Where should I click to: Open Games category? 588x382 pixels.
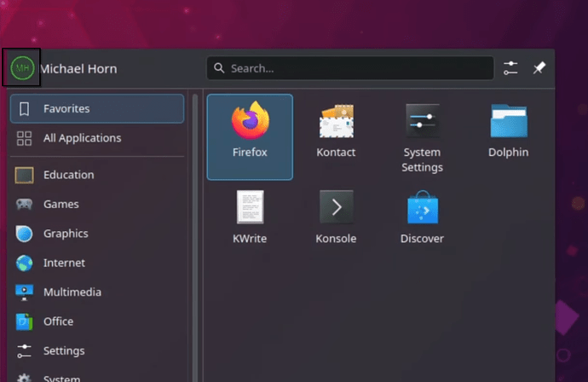click(x=97, y=204)
